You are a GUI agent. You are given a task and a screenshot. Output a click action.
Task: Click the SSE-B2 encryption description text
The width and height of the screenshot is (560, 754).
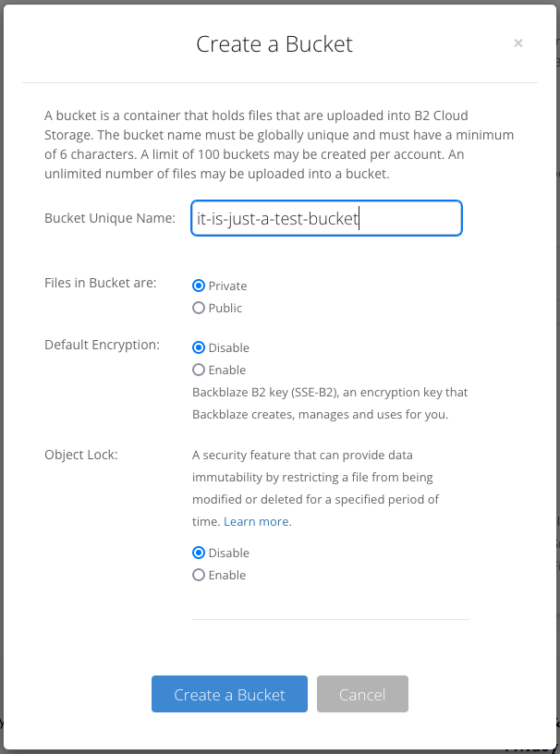pyautogui.click(x=329, y=403)
